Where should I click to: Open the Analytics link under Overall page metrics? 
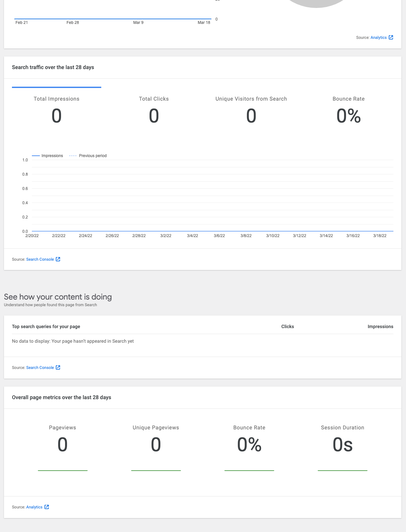coord(34,507)
